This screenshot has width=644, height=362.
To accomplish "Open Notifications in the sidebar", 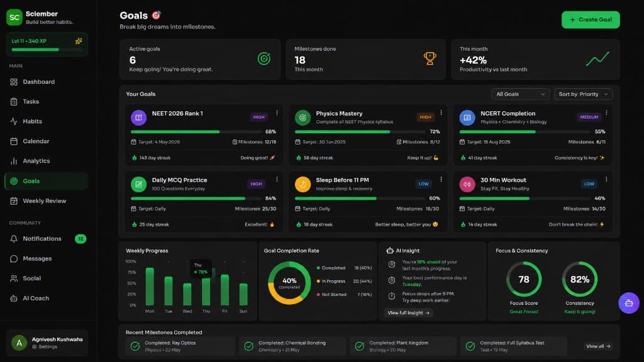I will point(47,238).
